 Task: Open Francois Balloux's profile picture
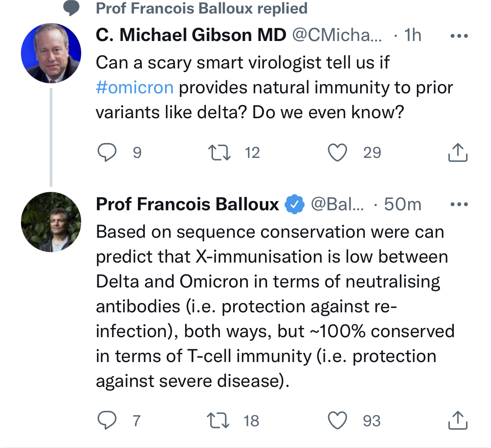pos(51,222)
